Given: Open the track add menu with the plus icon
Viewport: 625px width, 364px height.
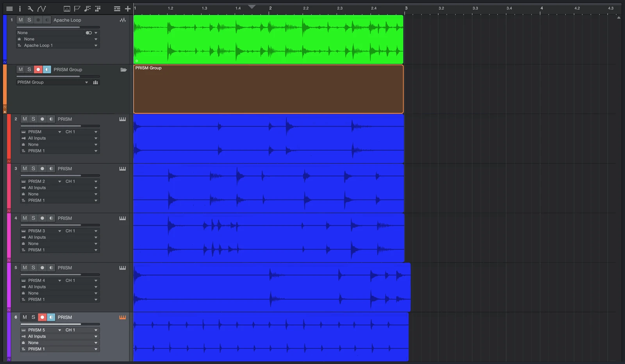Looking at the screenshot, I should pos(128,9).
